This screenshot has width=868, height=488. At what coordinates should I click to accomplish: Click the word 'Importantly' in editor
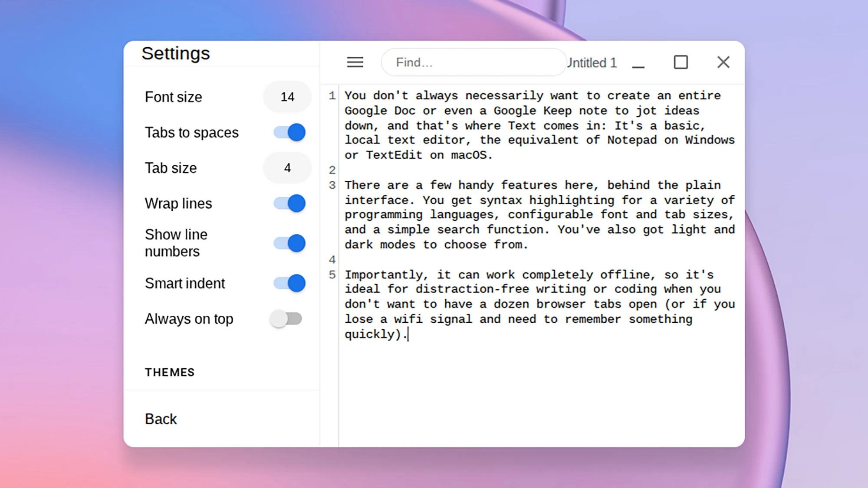pos(384,275)
